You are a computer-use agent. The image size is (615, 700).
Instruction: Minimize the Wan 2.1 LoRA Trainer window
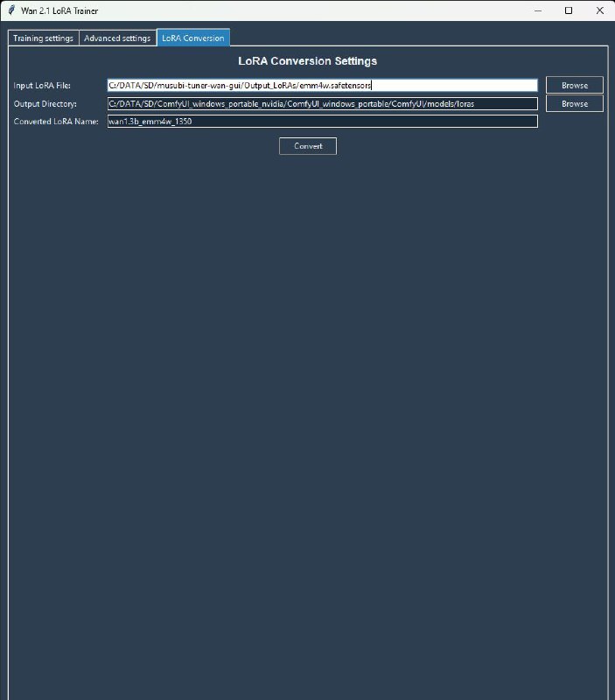[x=538, y=10]
